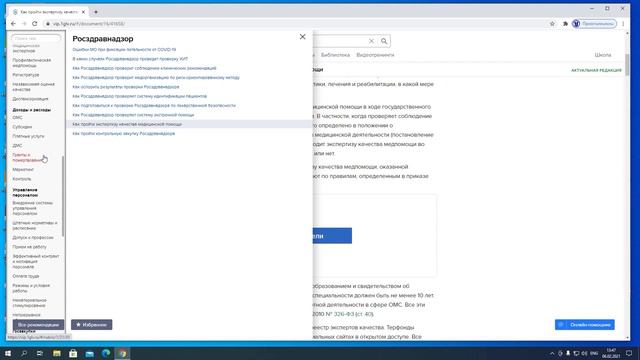Open the link ending in 'проверку ЖИТ'
Image resolution: width=640 pixels, height=360 pixels.
[x=130, y=59]
